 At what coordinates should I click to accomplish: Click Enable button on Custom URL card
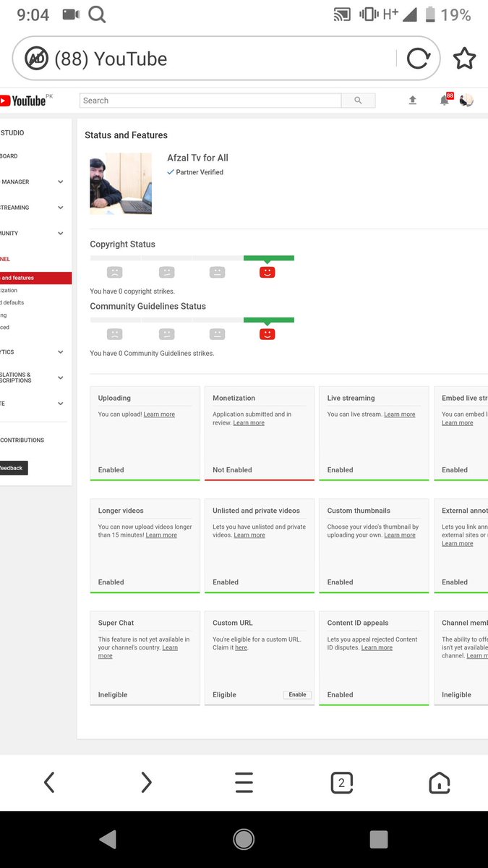298,694
